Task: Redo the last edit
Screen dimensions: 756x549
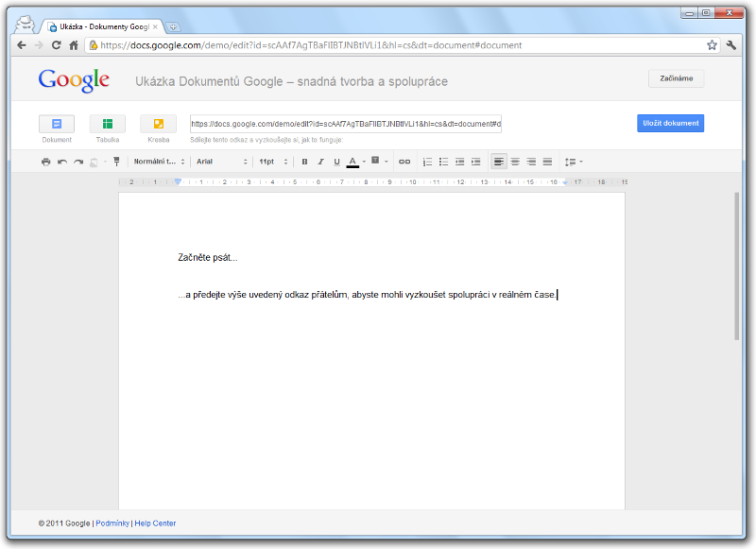Action: pyautogui.click(x=78, y=162)
